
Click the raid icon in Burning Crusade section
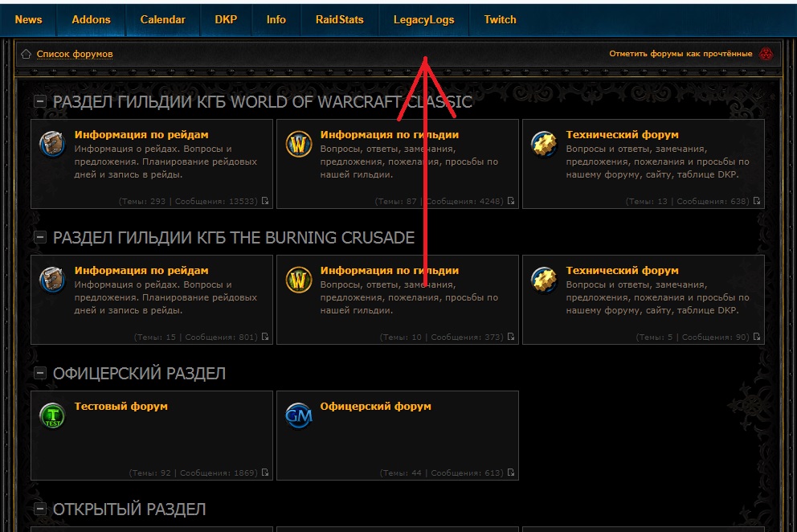tap(52, 280)
